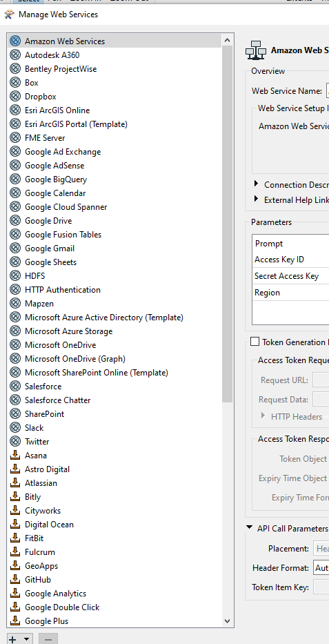Click the Slack service icon
This screenshot has width=329, height=644.
pyautogui.click(x=15, y=427)
